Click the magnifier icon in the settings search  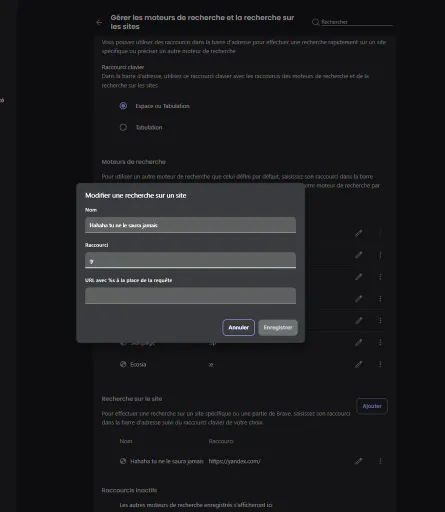[315, 22]
